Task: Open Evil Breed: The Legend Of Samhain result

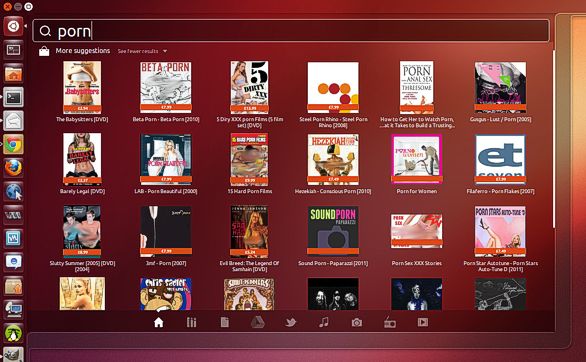Action: point(249,239)
